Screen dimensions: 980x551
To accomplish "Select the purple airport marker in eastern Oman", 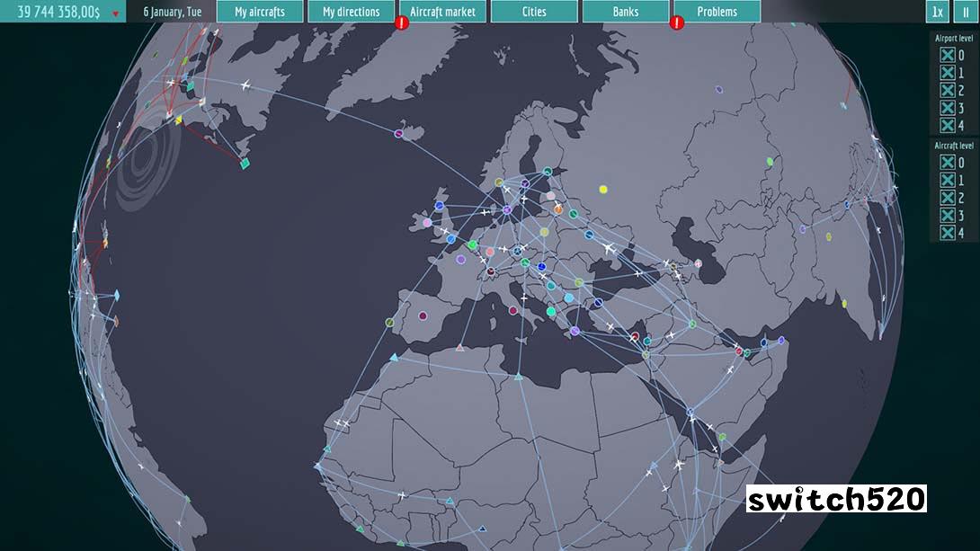I will click(x=780, y=341).
